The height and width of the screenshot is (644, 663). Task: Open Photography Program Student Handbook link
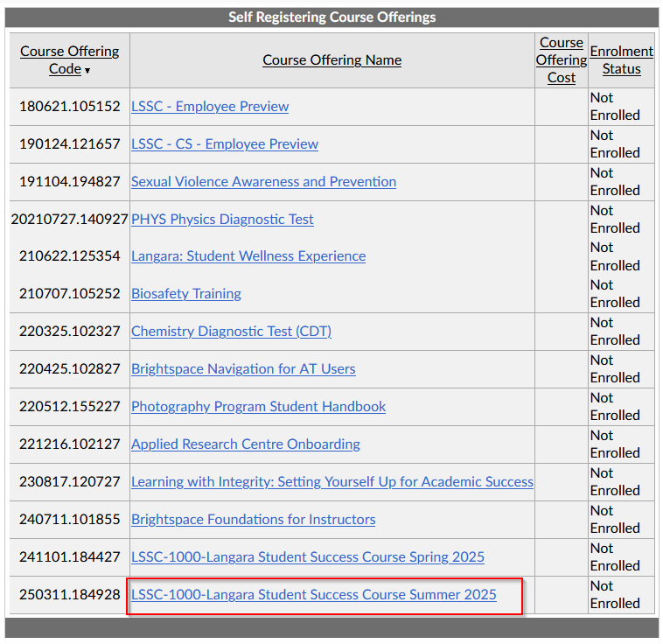click(258, 407)
